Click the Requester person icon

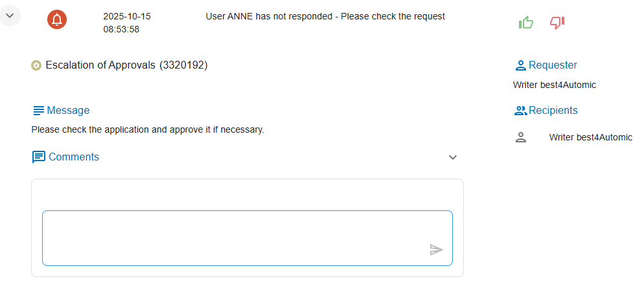[520, 65]
